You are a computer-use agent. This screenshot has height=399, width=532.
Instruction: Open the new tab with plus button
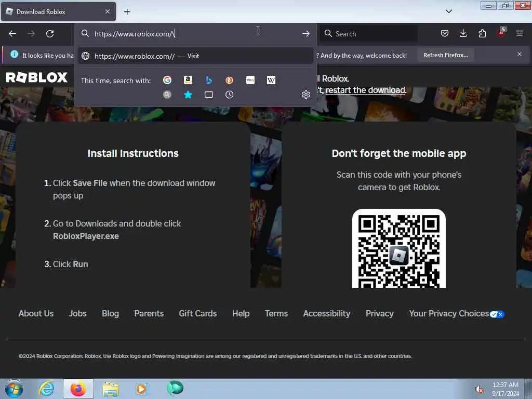point(127,12)
